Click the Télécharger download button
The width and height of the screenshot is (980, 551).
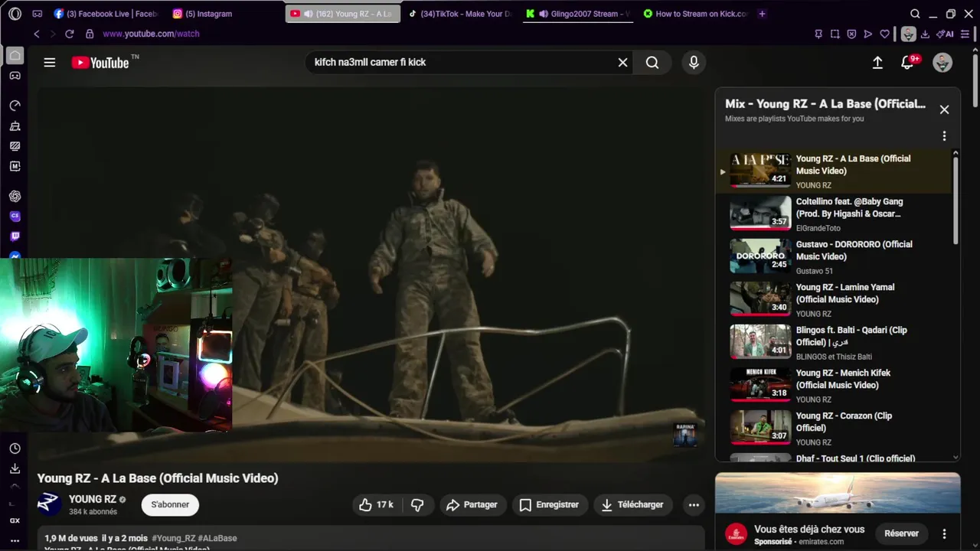(x=632, y=504)
